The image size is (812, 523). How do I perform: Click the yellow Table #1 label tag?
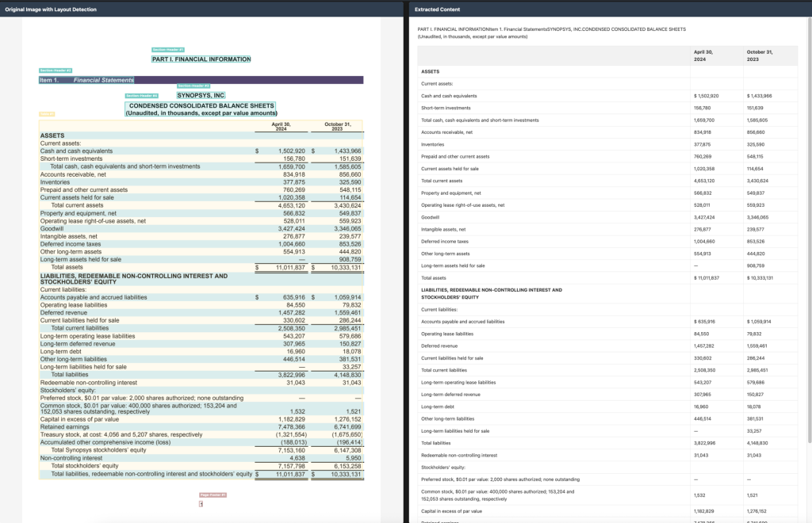tap(46, 114)
